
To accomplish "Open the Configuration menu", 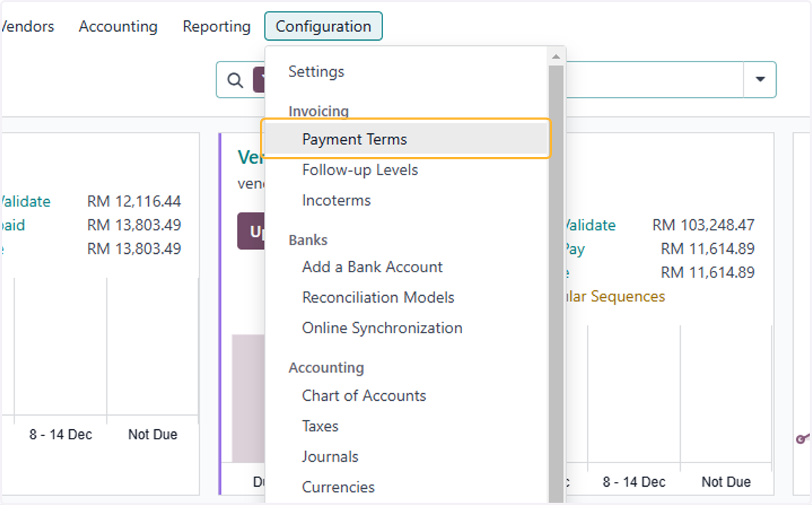I will click(x=323, y=26).
